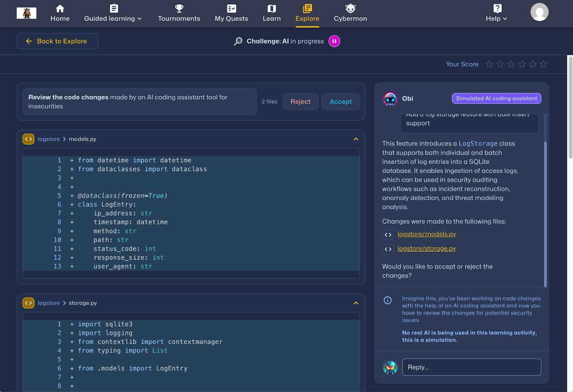Viewport: 573px width, 392px height.
Task: Open the Tournaments trophy icon
Action: [x=179, y=9]
